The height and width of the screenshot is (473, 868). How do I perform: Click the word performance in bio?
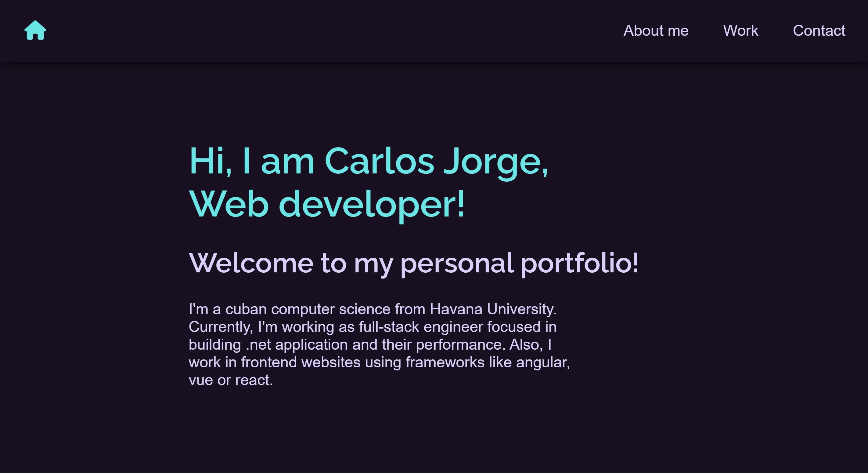click(x=460, y=344)
